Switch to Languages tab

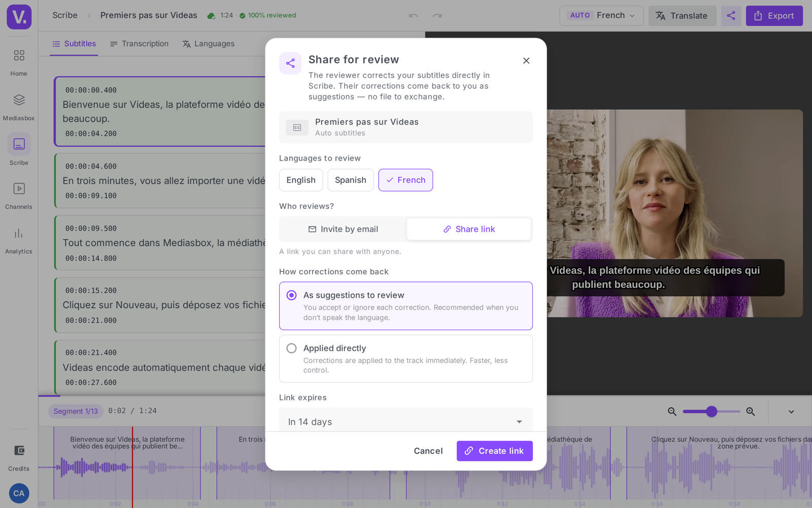208,44
